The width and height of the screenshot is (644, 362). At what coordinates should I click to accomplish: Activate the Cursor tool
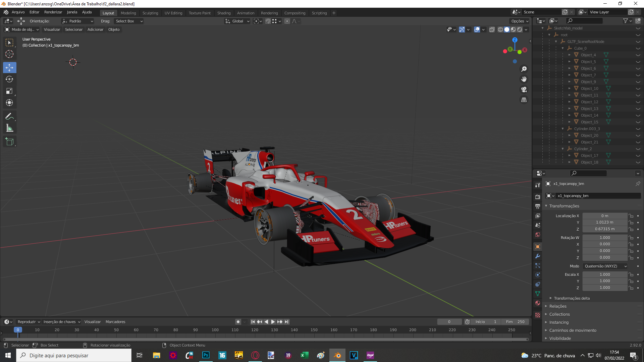point(9,54)
